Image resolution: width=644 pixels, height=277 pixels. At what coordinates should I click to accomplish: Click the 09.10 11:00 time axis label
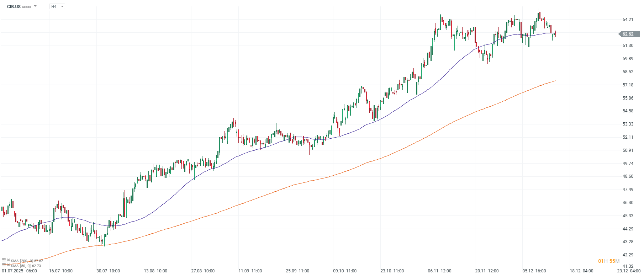pyautogui.click(x=345, y=271)
